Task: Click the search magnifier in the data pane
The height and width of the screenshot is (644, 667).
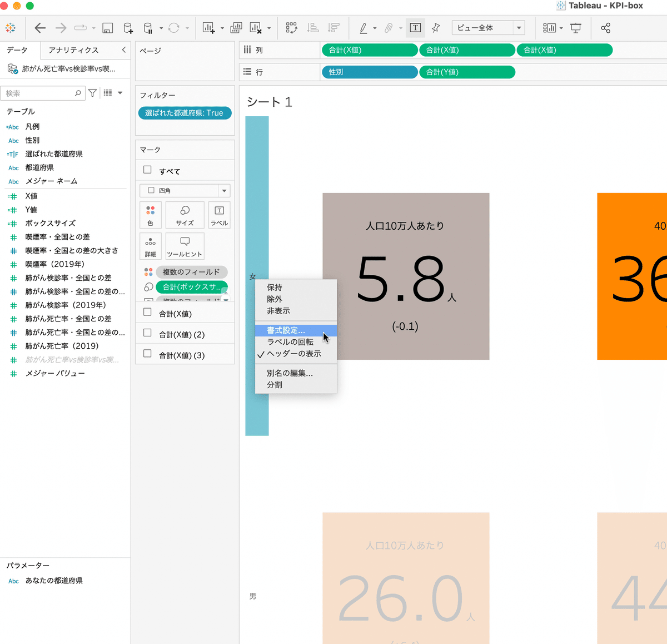Action: coord(78,93)
